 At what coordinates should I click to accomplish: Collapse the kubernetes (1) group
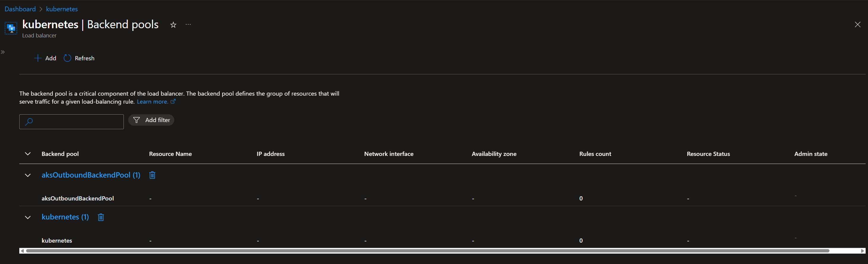pyautogui.click(x=28, y=217)
